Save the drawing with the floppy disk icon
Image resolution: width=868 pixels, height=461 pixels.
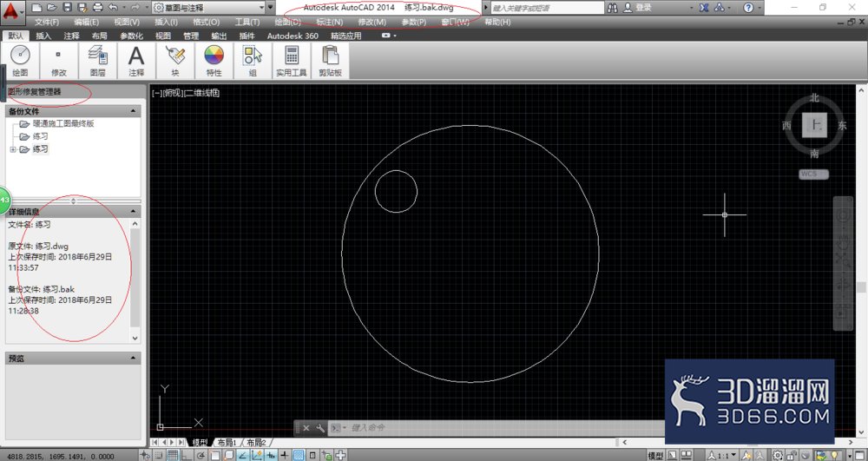pos(67,8)
